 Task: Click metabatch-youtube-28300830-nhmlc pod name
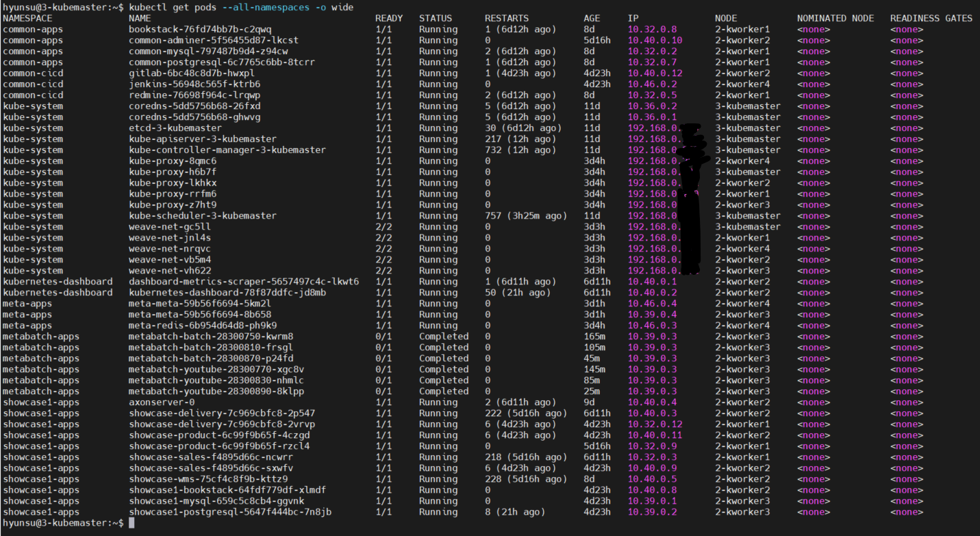(216, 380)
